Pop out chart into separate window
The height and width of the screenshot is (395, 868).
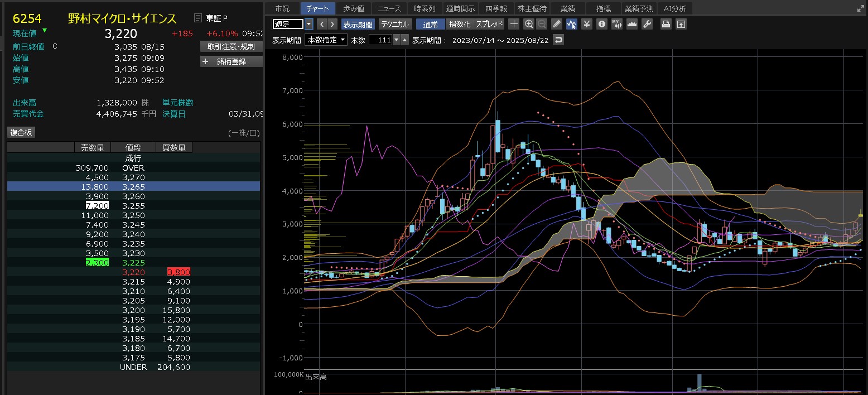[681, 24]
